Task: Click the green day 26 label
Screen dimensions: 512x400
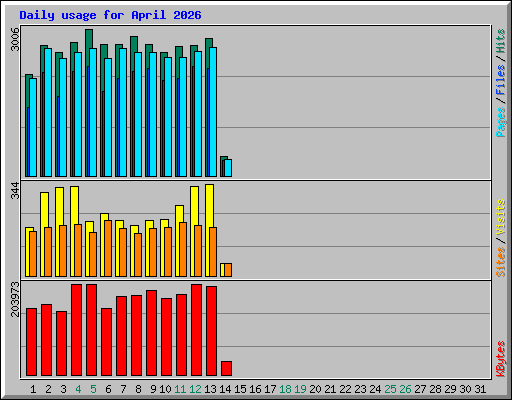Action: [405, 389]
